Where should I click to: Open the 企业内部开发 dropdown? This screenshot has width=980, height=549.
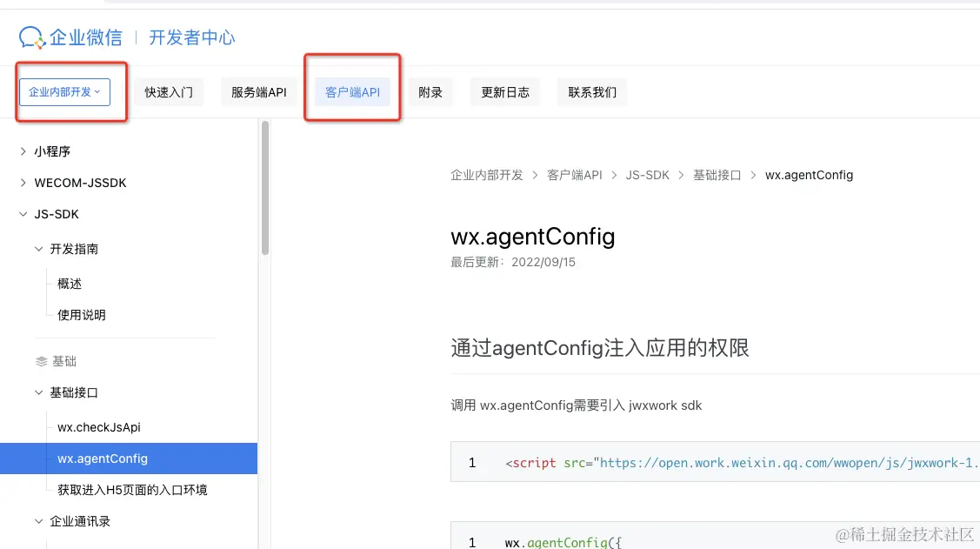[65, 92]
